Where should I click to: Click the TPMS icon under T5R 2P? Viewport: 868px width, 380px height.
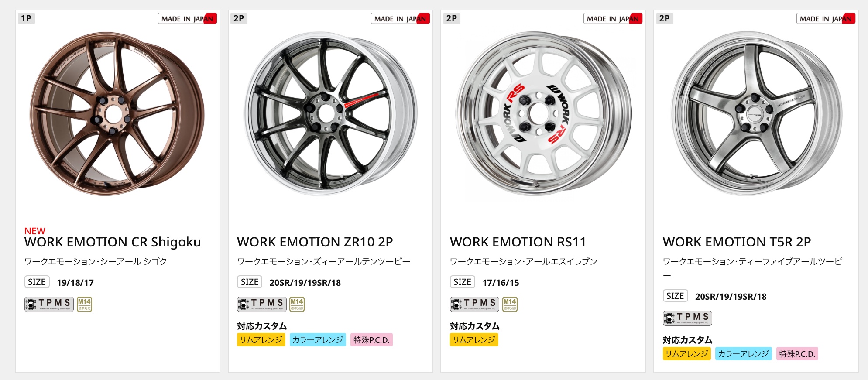[687, 318]
